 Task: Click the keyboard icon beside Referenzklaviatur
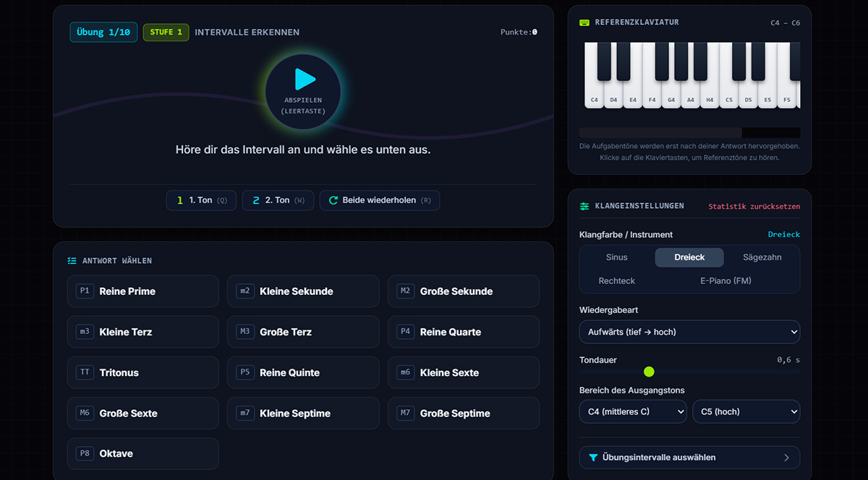[x=584, y=22]
